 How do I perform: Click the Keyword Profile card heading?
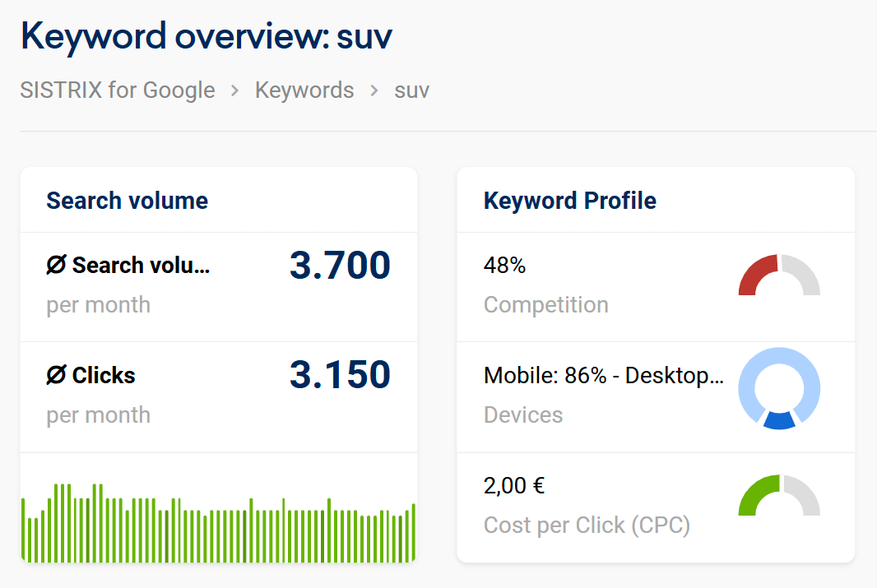[x=570, y=201]
